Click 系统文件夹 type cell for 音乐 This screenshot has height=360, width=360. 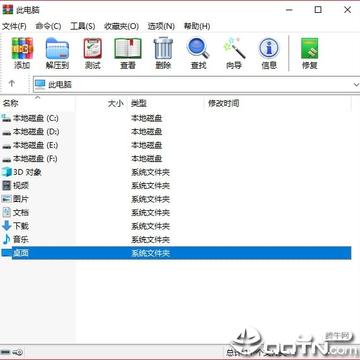coord(150,240)
